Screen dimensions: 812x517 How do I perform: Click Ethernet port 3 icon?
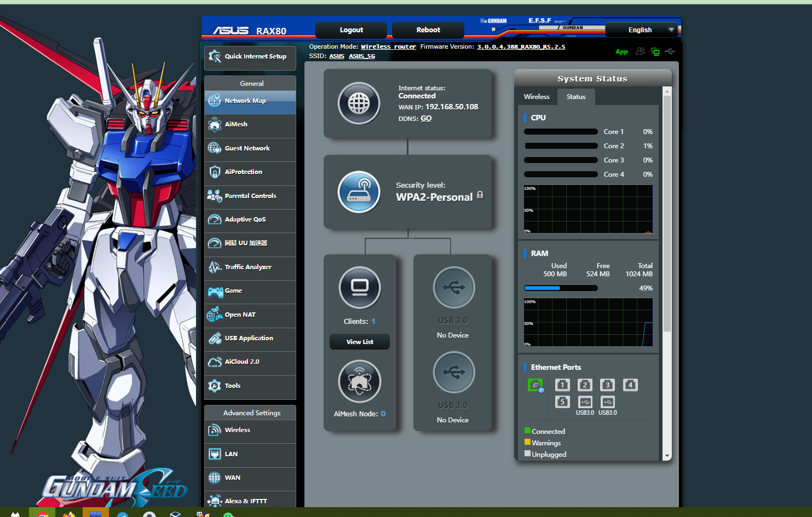pos(607,385)
